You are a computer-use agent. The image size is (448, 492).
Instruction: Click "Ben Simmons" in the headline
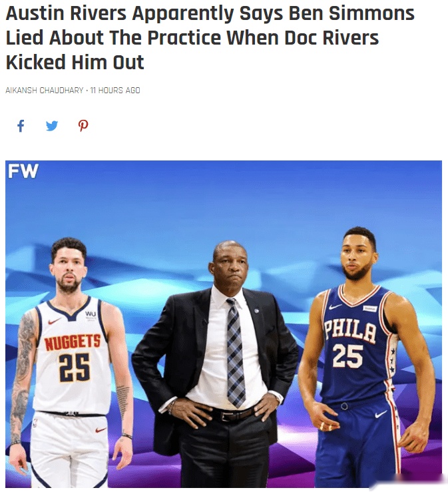[x=351, y=13]
